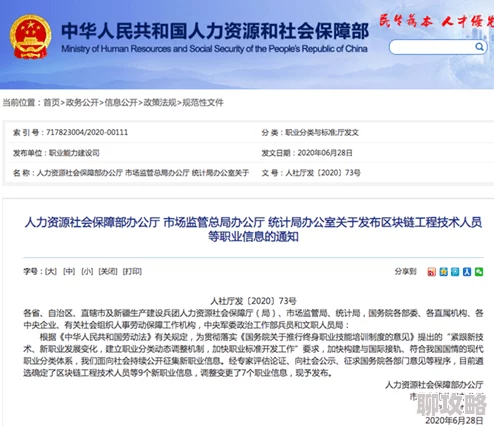Click document number 人社厅发〔2020〕73号 in info table

[323, 173]
